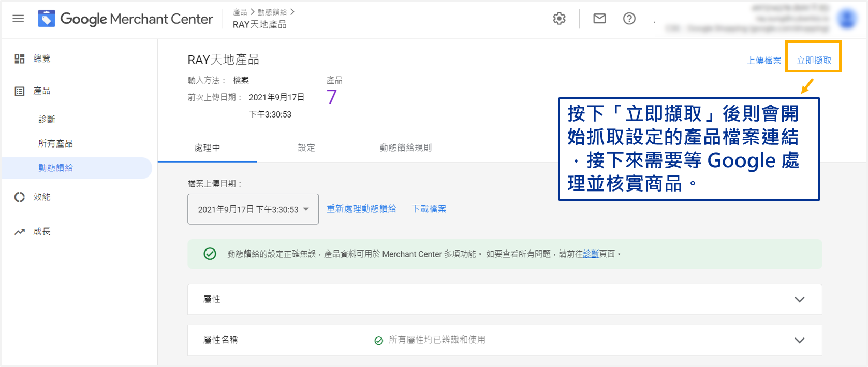This screenshot has height=367, width=868.
Task: Click the 屬性 row label
Action: [212, 299]
